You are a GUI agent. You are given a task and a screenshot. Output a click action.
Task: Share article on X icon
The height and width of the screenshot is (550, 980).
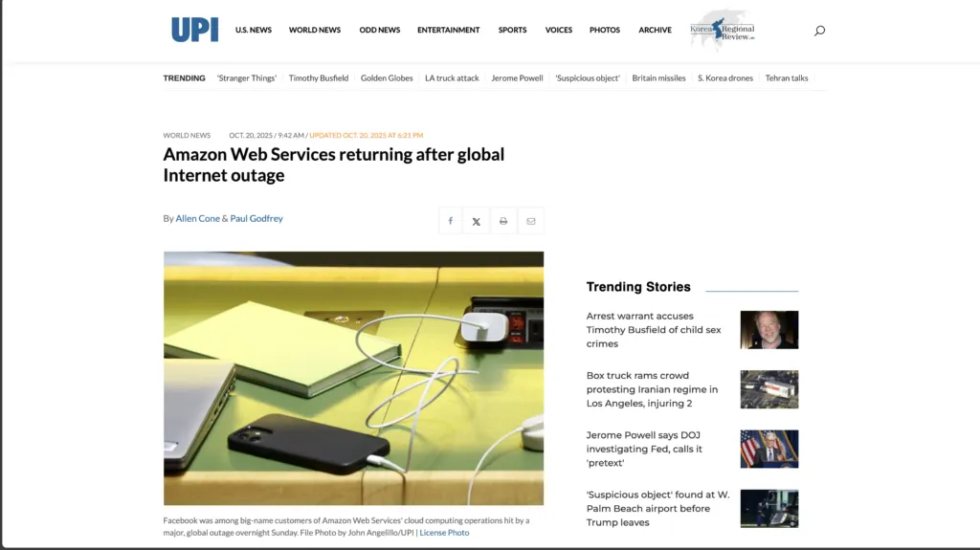pos(477,221)
